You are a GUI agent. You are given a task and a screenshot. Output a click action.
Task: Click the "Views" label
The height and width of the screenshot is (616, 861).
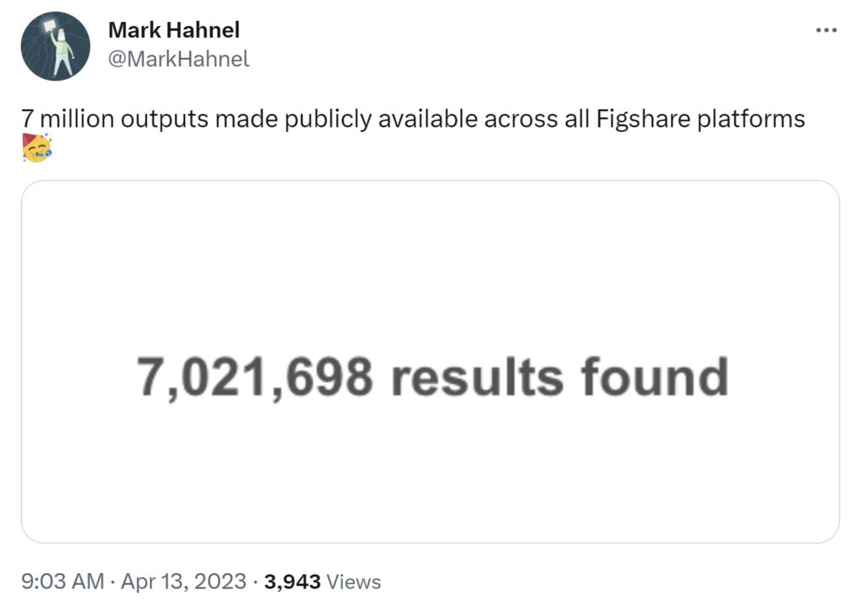(x=353, y=582)
